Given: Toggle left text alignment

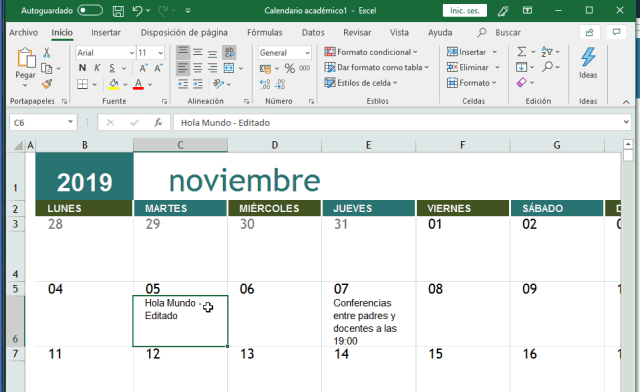Looking at the screenshot, I should [x=183, y=68].
